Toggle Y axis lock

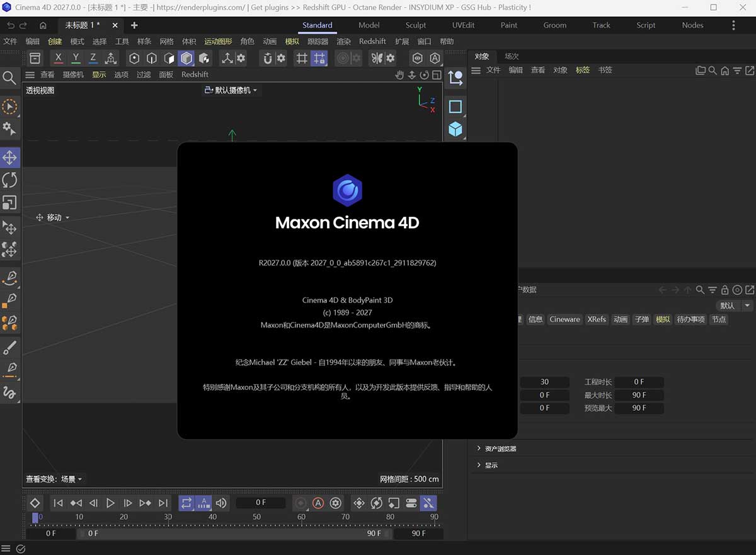76,58
